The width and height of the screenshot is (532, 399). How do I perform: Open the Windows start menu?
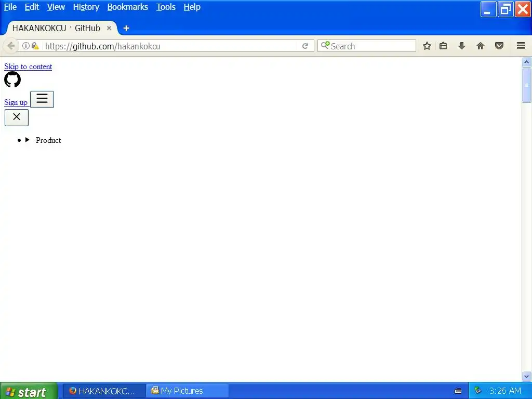tap(29, 391)
